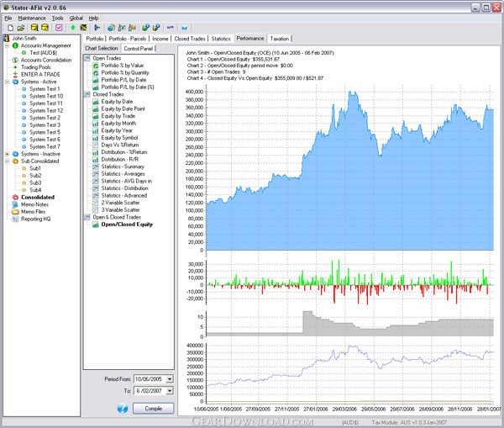504x428 pixels.
Task: Select the Chart Selection tab
Action: pos(102,48)
